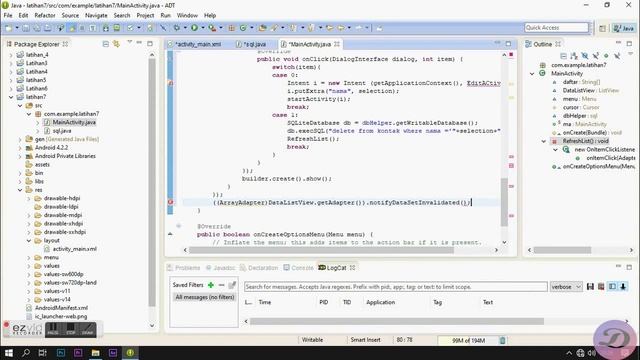Click the Open Type folder toolbar icon
Image resolution: width=640 pixels, height=360 pixels.
pos(262,28)
